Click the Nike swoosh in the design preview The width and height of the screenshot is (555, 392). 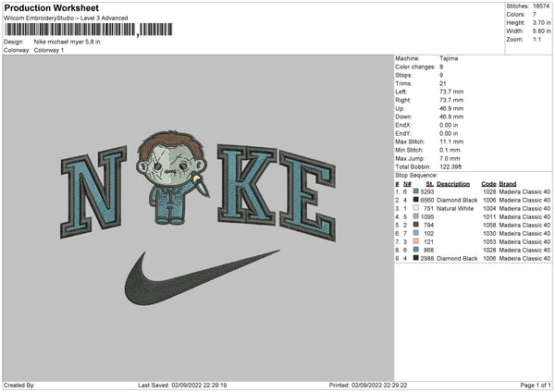pyautogui.click(x=202, y=278)
